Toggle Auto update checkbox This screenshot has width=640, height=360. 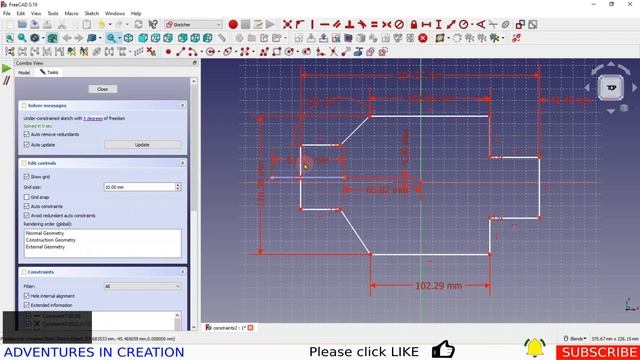(x=27, y=145)
